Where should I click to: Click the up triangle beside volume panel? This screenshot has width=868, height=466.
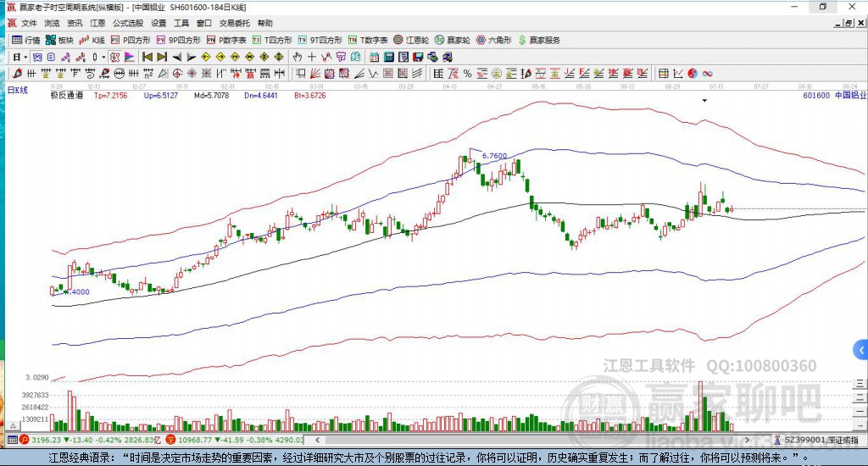(x=12, y=425)
